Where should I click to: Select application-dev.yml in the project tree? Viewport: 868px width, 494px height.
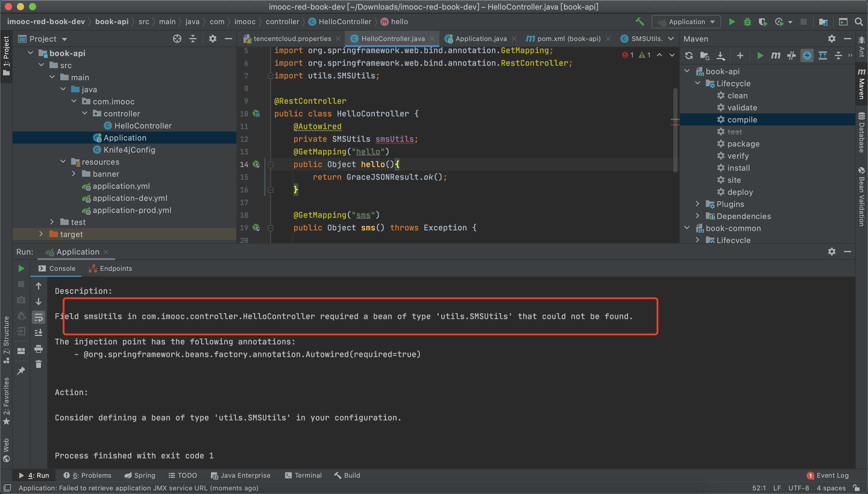(x=130, y=198)
